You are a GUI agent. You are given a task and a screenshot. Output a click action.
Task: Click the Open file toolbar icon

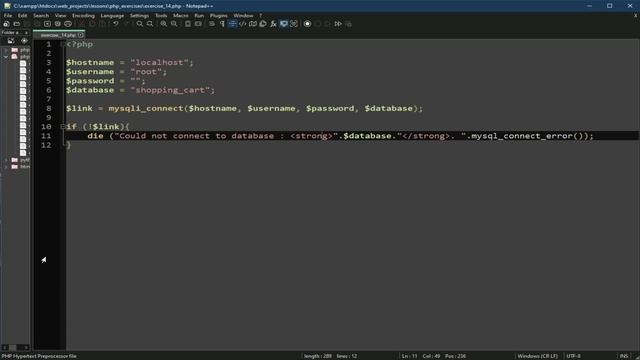tap(16, 24)
